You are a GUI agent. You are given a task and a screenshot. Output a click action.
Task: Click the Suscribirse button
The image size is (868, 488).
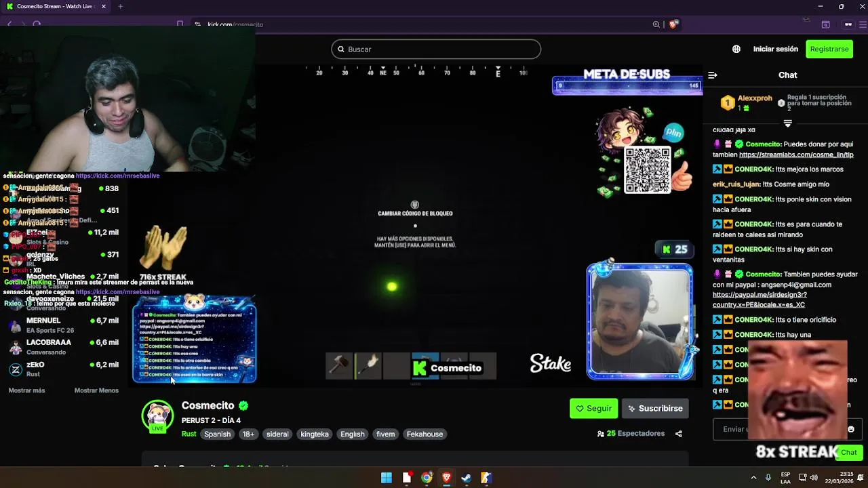point(655,408)
